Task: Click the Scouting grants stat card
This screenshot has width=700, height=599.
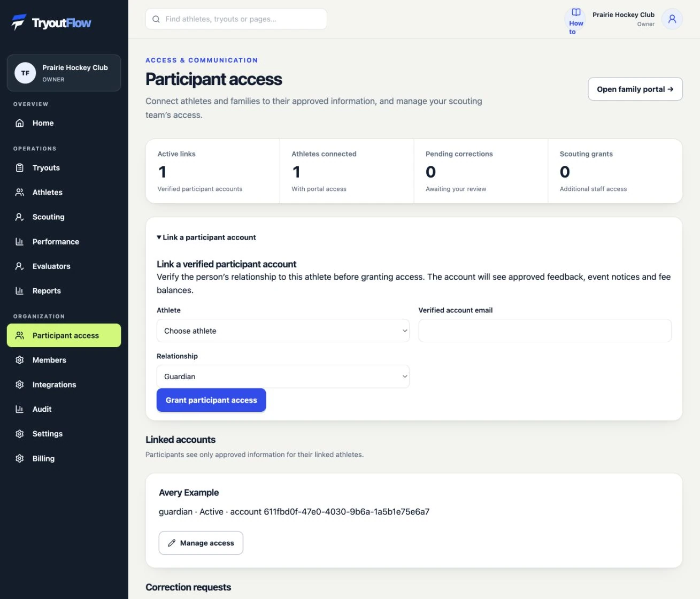Action: coord(616,171)
